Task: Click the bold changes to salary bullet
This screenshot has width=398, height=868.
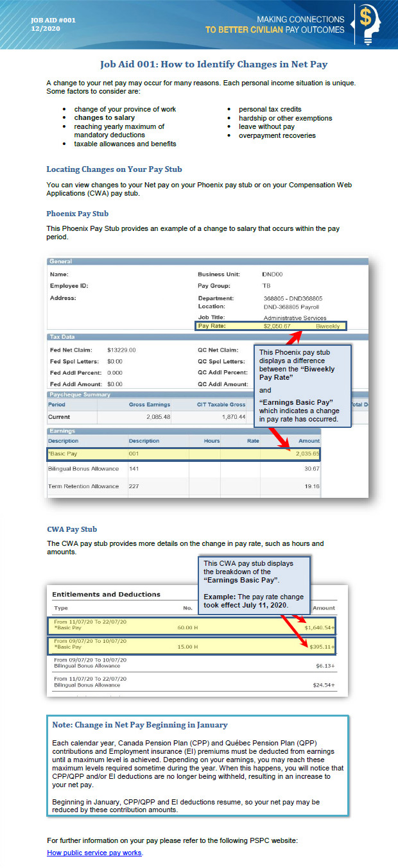Action: (x=104, y=118)
